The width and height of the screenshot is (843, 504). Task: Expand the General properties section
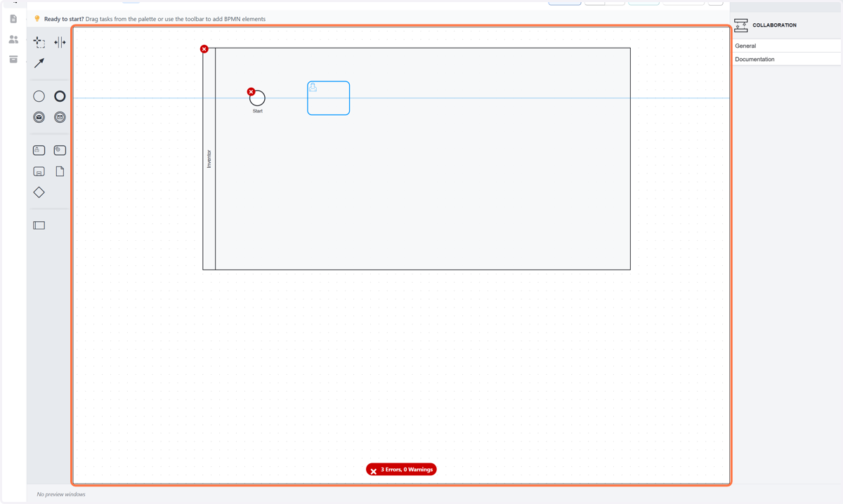pyautogui.click(x=786, y=46)
